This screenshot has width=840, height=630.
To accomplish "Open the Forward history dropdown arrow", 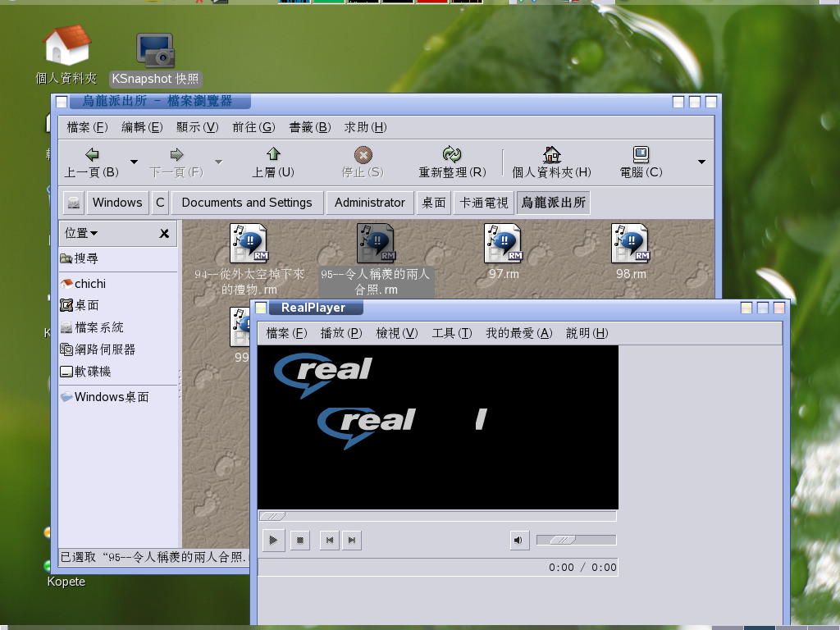I will click(218, 162).
